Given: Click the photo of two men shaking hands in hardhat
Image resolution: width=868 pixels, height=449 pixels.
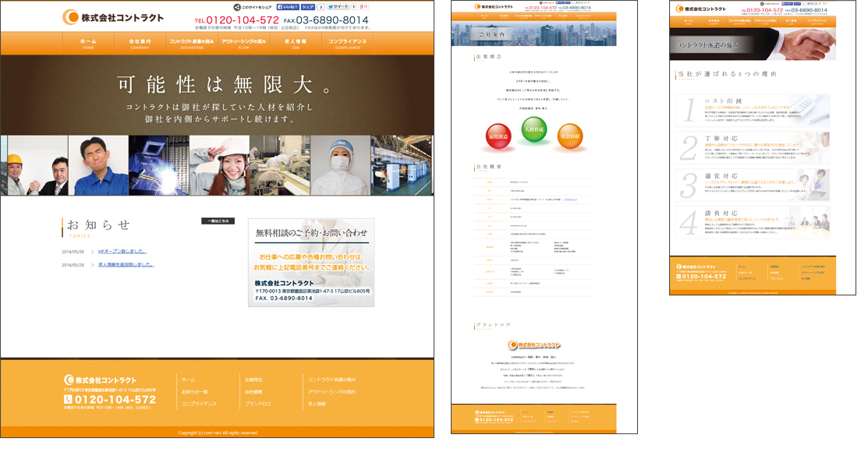Looking at the screenshot, I should (37, 165).
